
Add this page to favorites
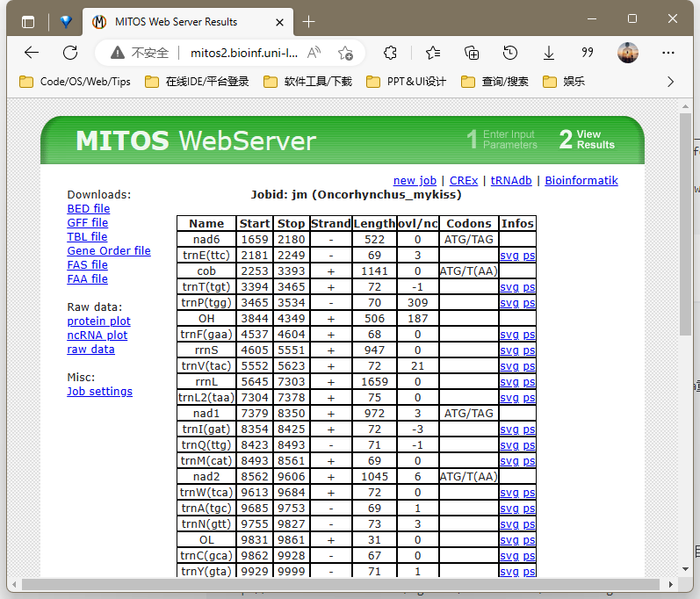coord(345,53)
